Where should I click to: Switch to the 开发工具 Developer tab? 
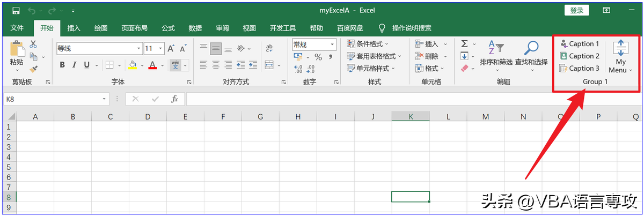[x=283, y=28]
